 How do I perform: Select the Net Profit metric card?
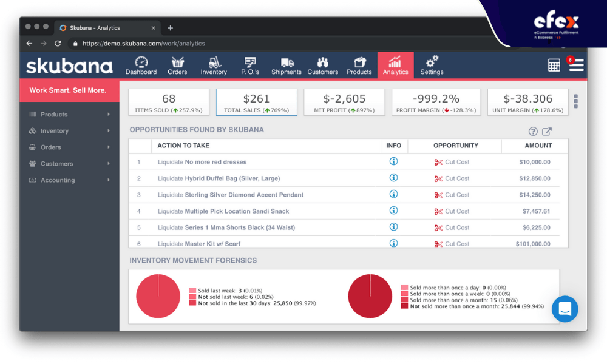click(344, 103)
